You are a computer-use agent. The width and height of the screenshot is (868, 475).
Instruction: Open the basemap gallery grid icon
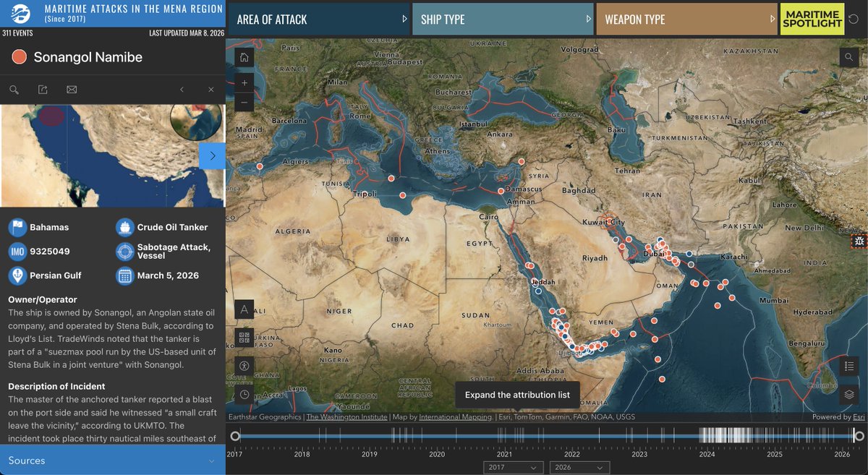pos(244,337)
